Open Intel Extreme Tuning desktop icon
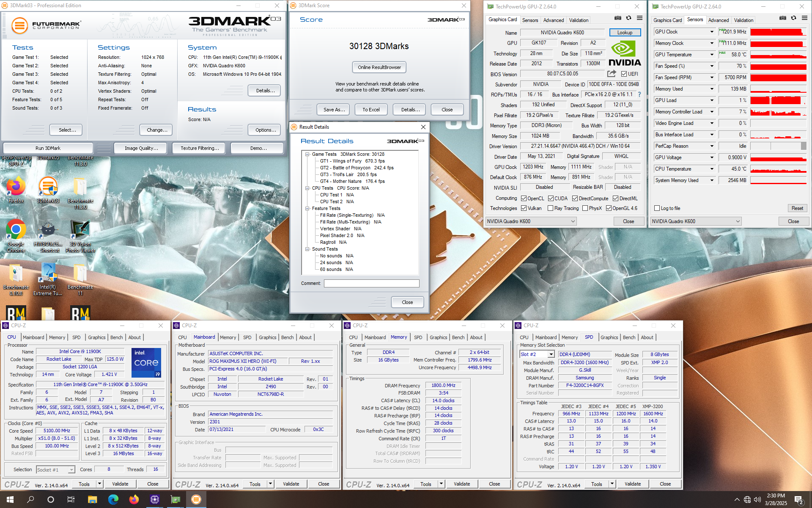This screenshot has width=812, height=508. [48, 279]
